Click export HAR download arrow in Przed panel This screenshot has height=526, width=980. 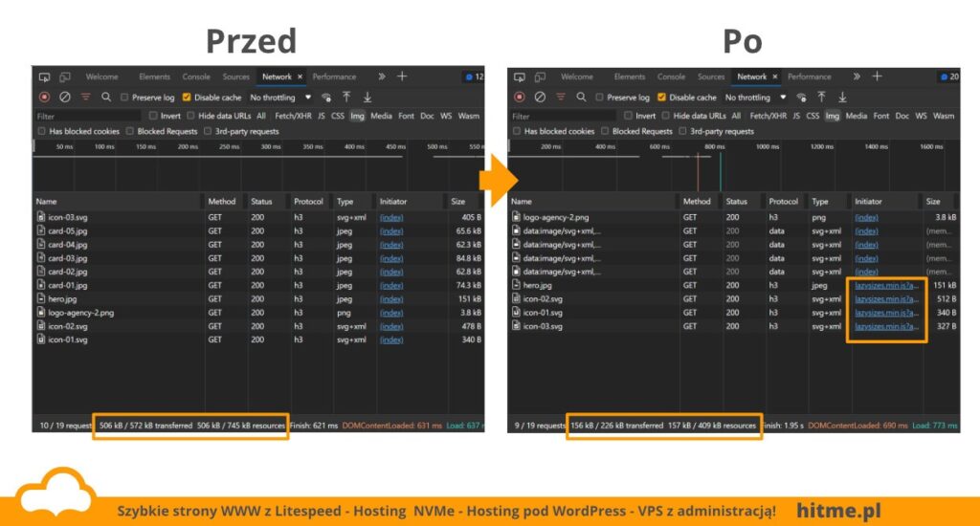coord(367,97)
